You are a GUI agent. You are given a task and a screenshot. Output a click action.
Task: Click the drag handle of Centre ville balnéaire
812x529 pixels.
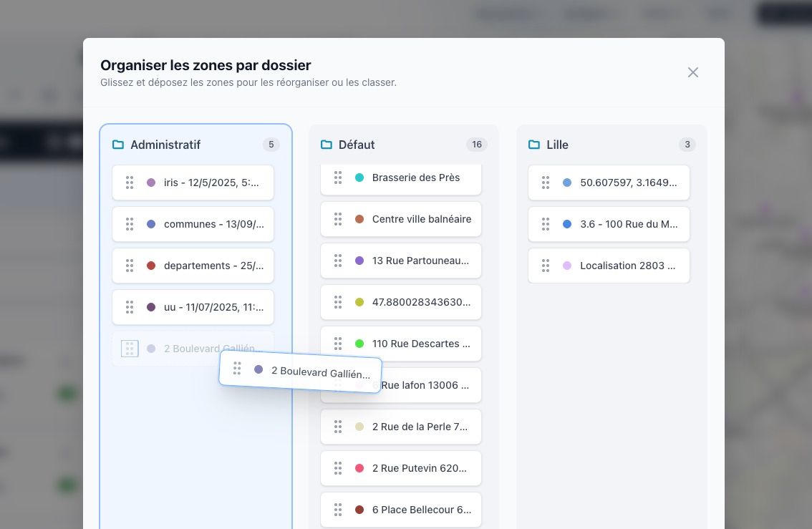tap(338, 219)
